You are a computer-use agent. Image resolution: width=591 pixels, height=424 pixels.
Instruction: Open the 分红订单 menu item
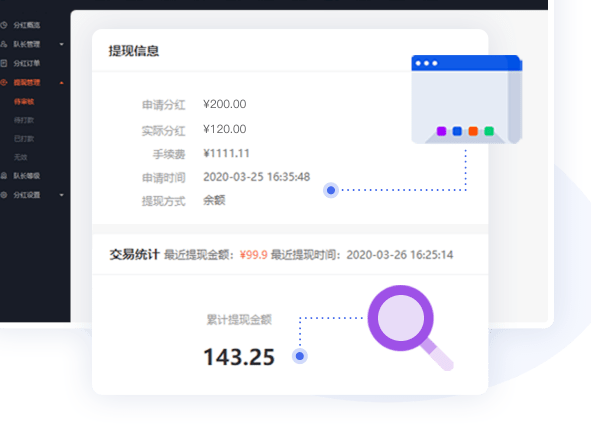tap(27, 63)
